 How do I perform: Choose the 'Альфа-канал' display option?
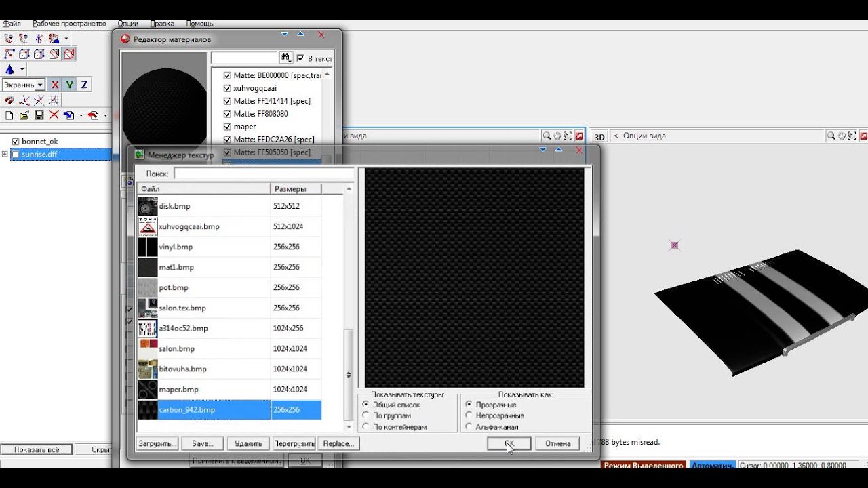click(x=469, y=427)
